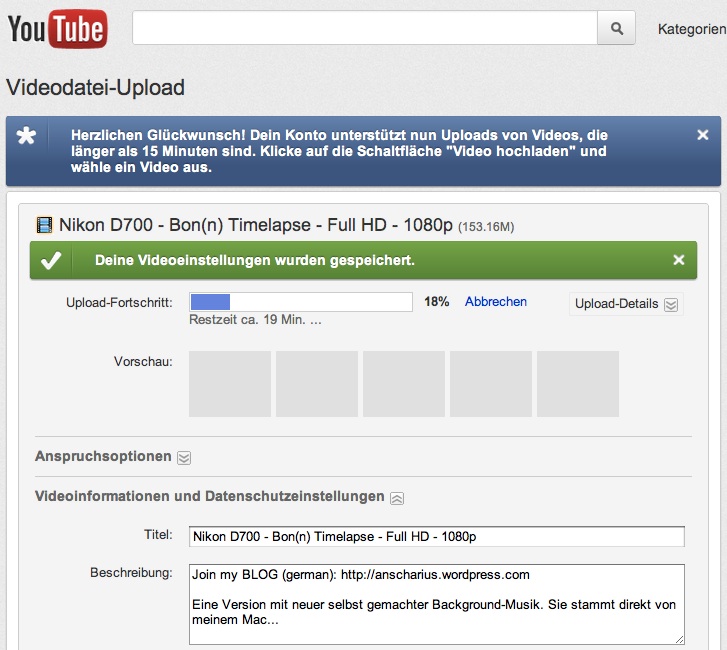The image size is (727, 650).
Task: Click the search magnifier button
Action: pos(617,29)
